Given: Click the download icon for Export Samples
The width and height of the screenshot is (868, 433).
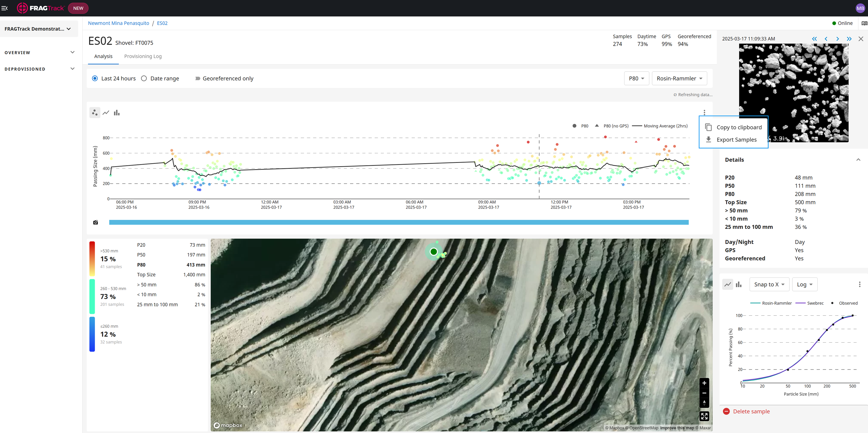Looking at the screenshot, I should (708, 139).
